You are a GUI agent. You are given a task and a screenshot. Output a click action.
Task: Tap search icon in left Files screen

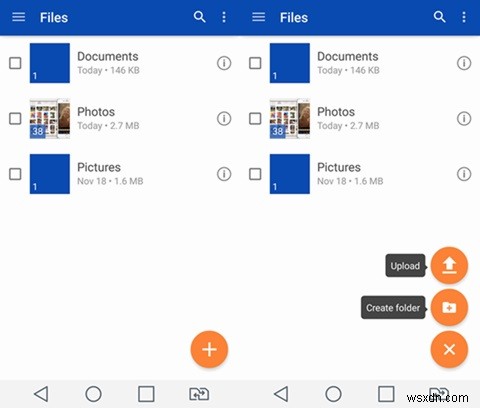tap(199, 17)
